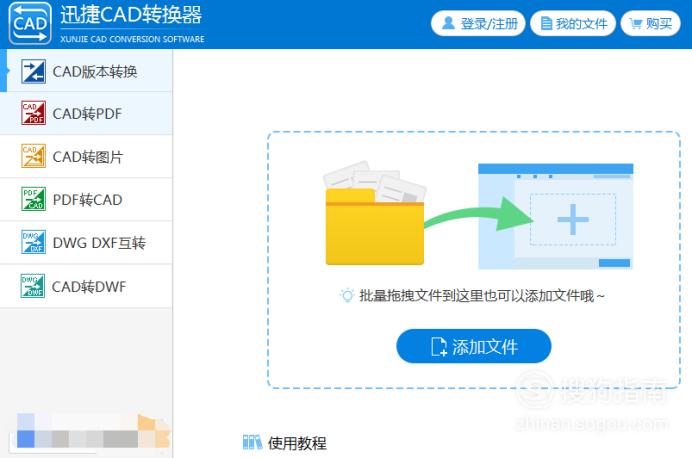Click the CAD转DWF teal icon
692x458 pixels.
pyautogui.click(x=33, y=286)
